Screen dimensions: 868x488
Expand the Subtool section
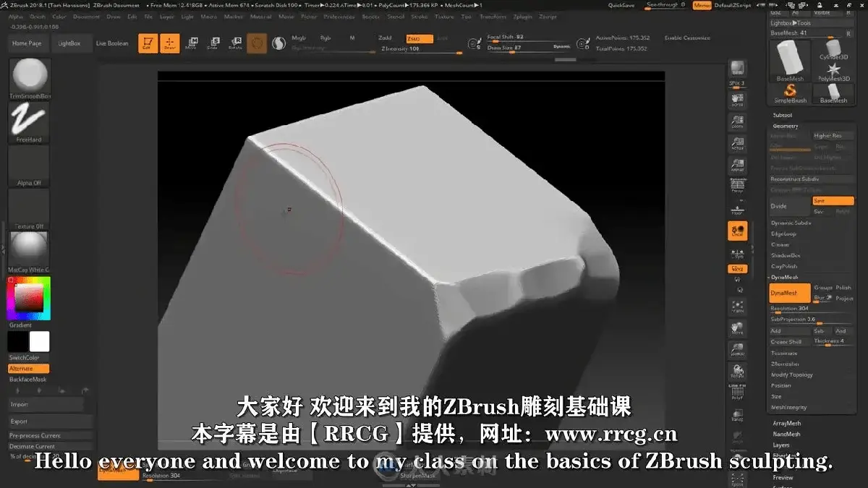coord(783,115)
